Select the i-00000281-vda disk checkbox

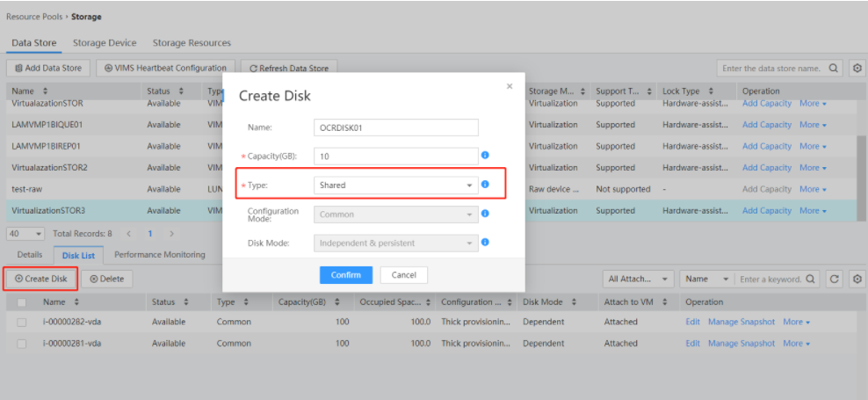tap(22, 344)
